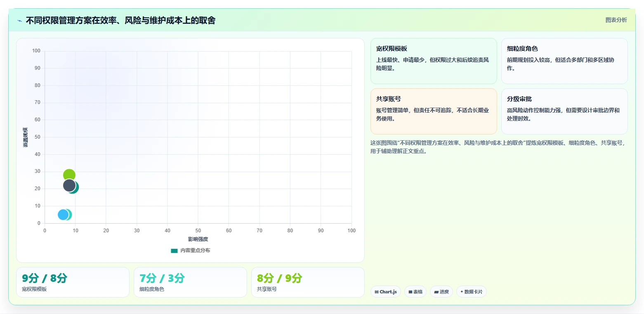
Task: Click the Chart.js tag
Action: [386, 292]
